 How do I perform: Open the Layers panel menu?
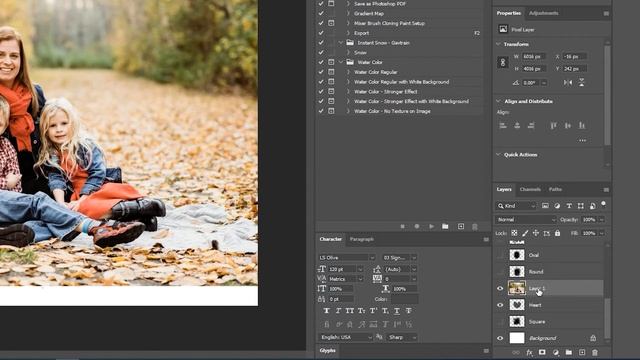click(x=606, y=190)
